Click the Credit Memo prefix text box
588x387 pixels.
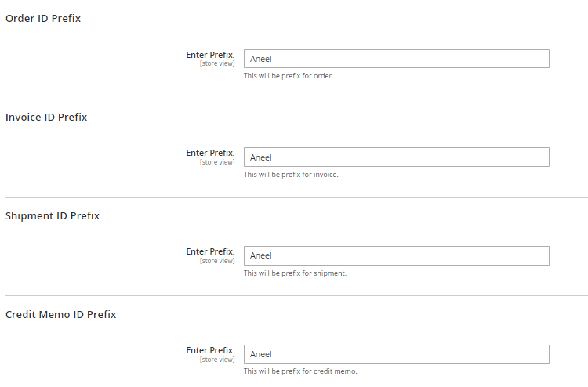396,355
